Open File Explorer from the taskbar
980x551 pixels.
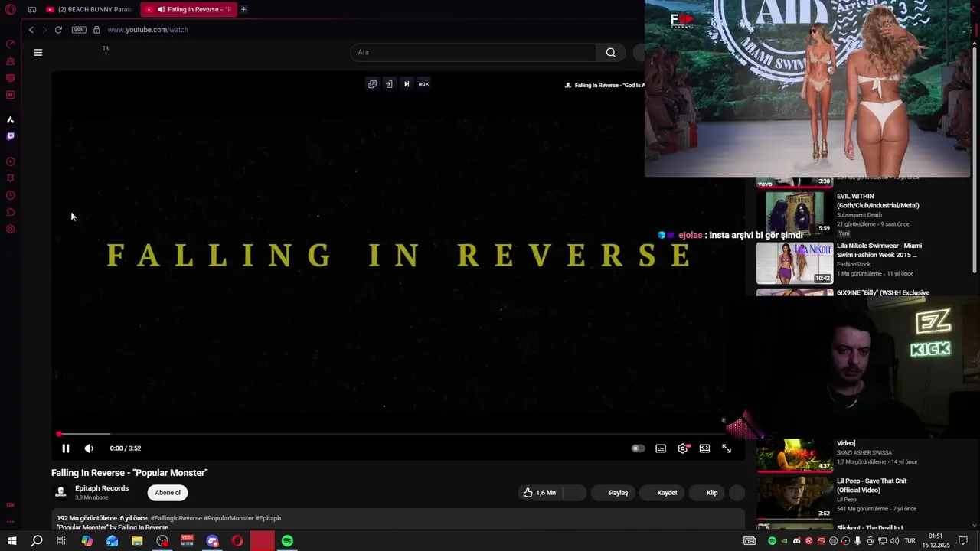click(137, 541)
